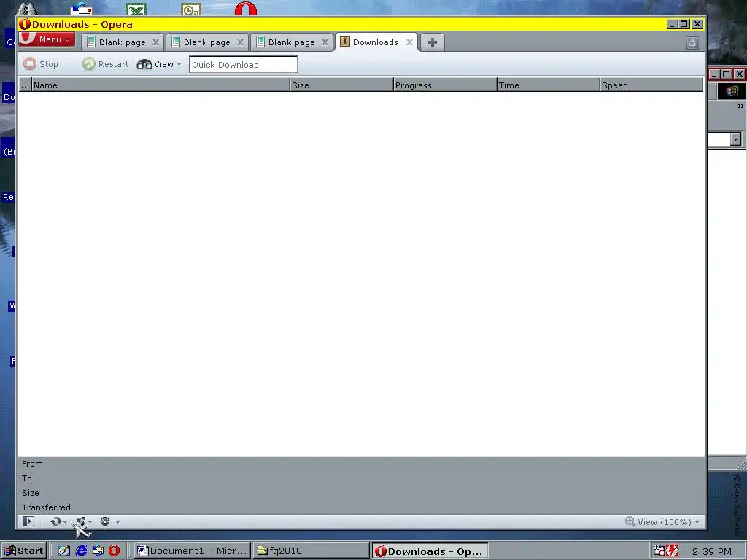
Task: Toggle the Opera panels sidebar icon
Action: click(28, 521)
